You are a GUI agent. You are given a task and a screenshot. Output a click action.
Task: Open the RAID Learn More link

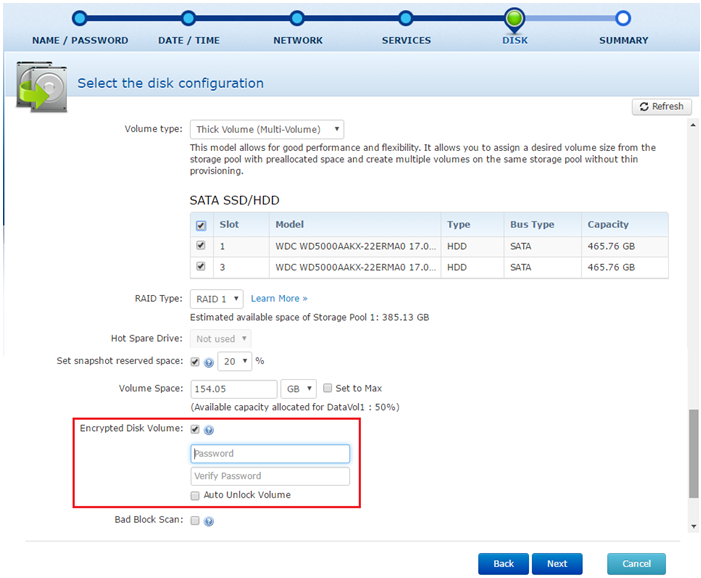[x=279, y=299]
